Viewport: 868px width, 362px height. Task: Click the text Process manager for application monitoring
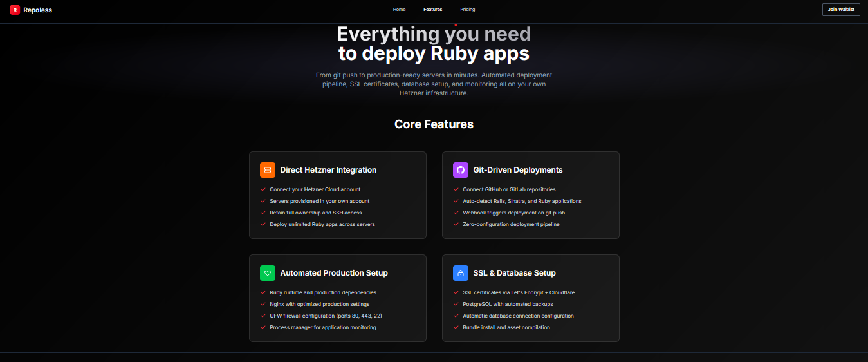click(323, 327)
